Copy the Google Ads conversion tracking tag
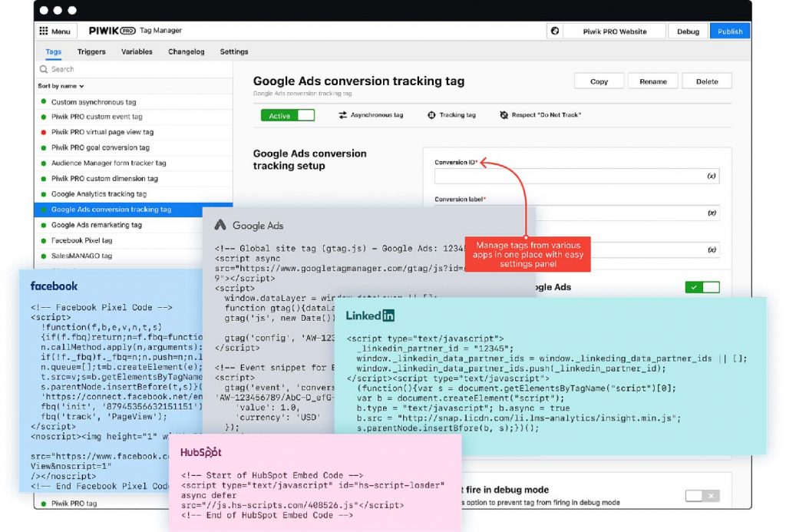Screen dimensions: 786x532 pyautogui.click(x=599, y=81)
